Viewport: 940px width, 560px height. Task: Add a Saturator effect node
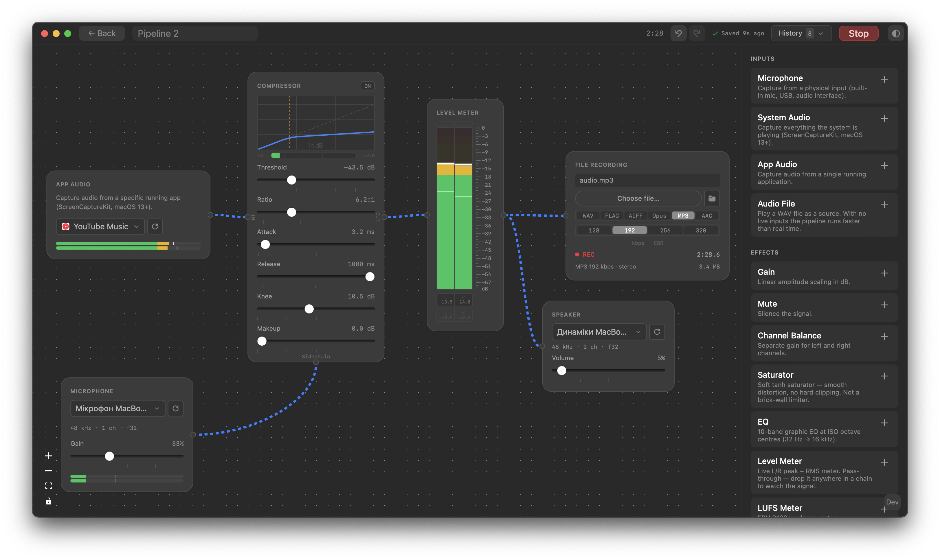(884, 376)
